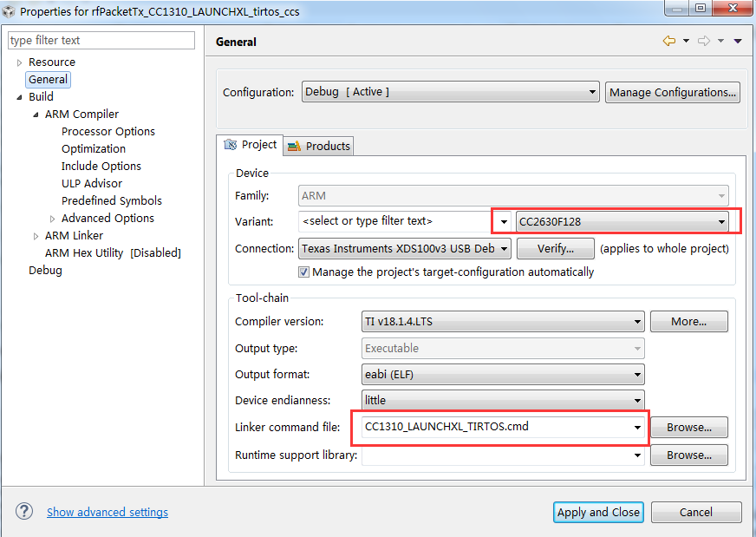Screen dimensions: 756x537
Task: Open the forward history dropdown arrow
Action: [720, 41]
